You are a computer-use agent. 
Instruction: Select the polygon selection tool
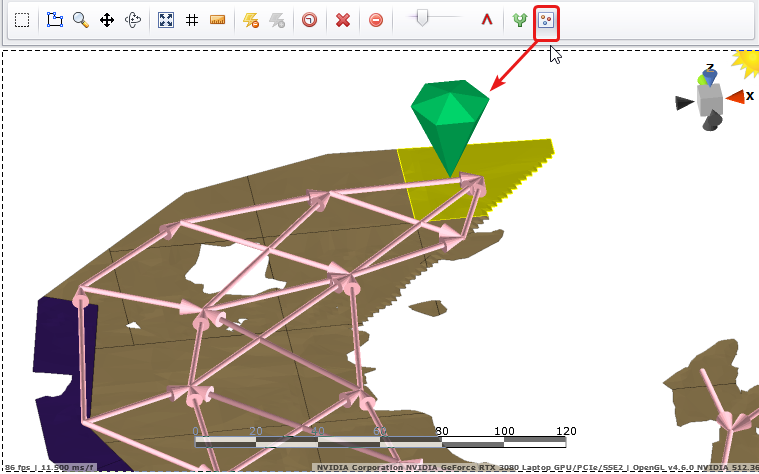click(x=55, y=20)
